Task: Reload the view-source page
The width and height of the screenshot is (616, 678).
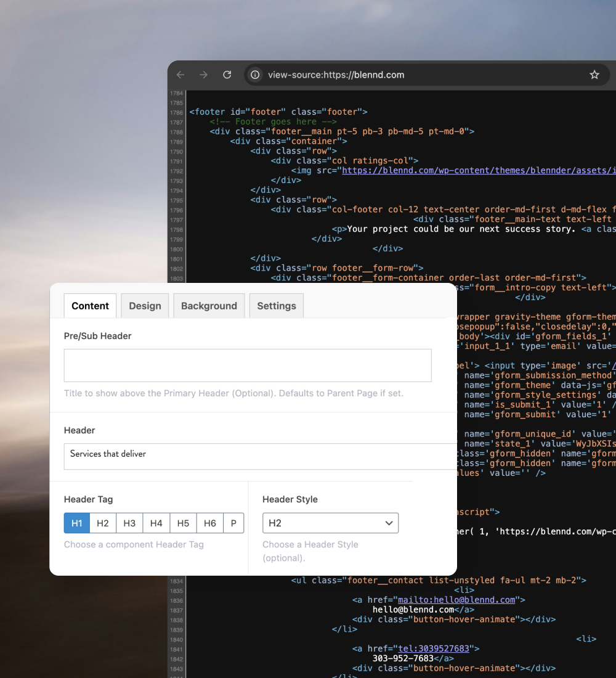Action: [x=227, y=75]
